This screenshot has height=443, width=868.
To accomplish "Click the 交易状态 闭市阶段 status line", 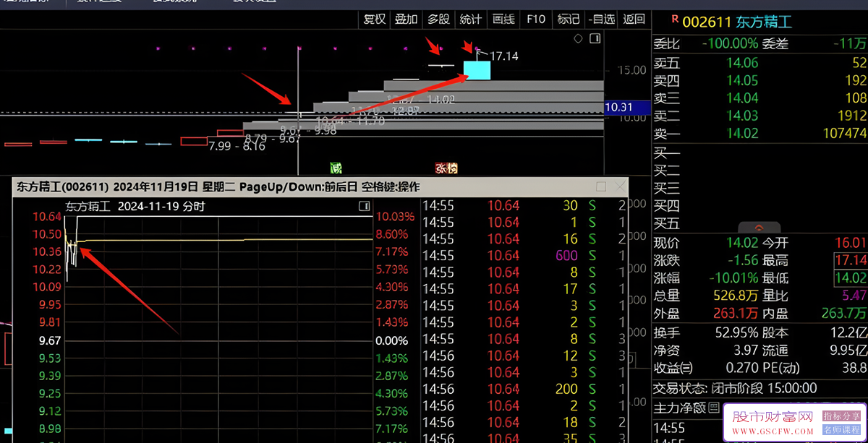I will coord(735,388).
